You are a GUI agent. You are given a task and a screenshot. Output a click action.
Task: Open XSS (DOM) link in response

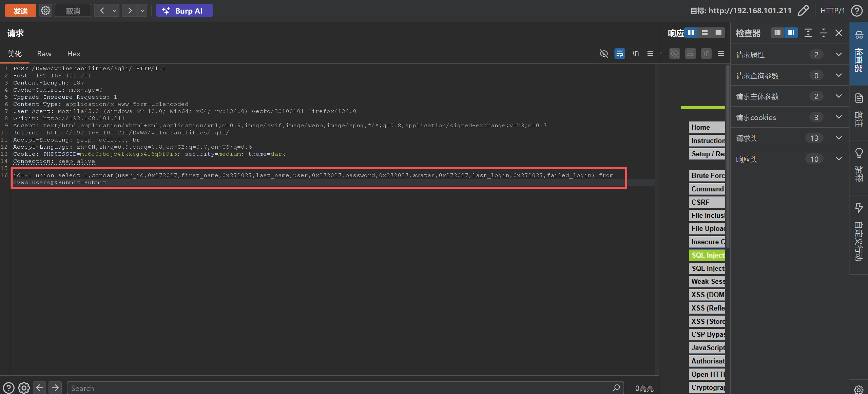[x=707, y=295]
